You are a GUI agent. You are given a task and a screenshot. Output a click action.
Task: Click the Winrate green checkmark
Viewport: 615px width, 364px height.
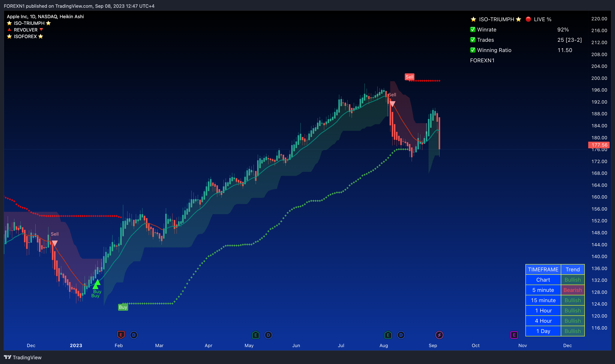pos(472,30)
